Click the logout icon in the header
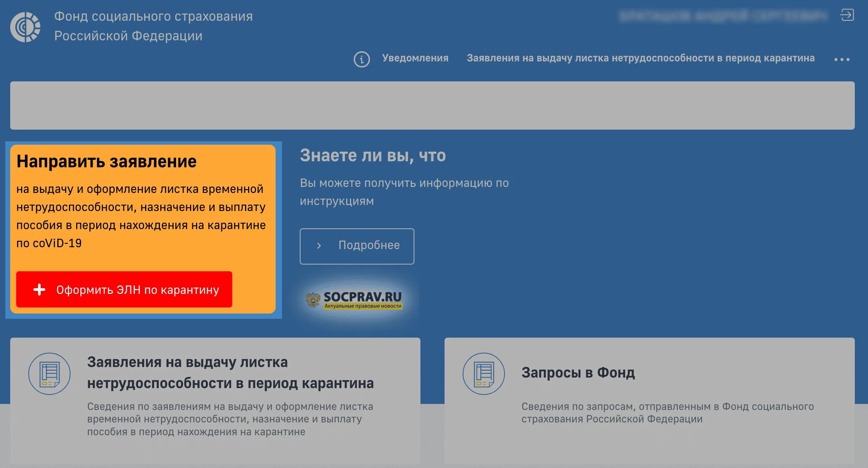 click(x=847, y=15)
